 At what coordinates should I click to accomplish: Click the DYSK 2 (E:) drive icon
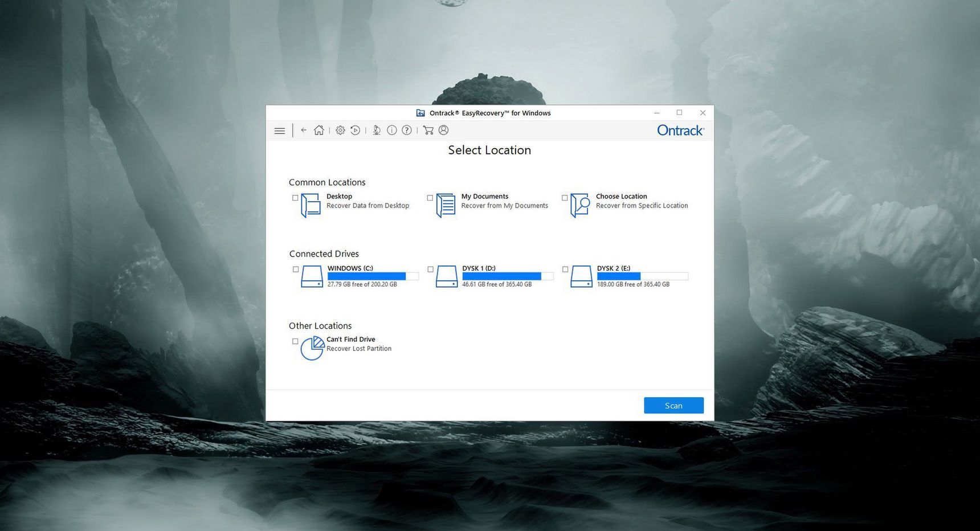click(x=581, y=276)
